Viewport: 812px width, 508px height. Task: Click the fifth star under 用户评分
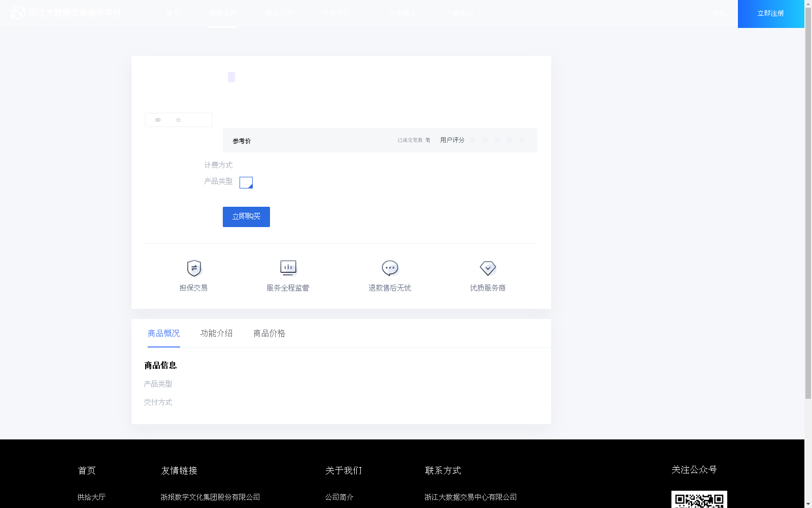[x=522, y=140]
